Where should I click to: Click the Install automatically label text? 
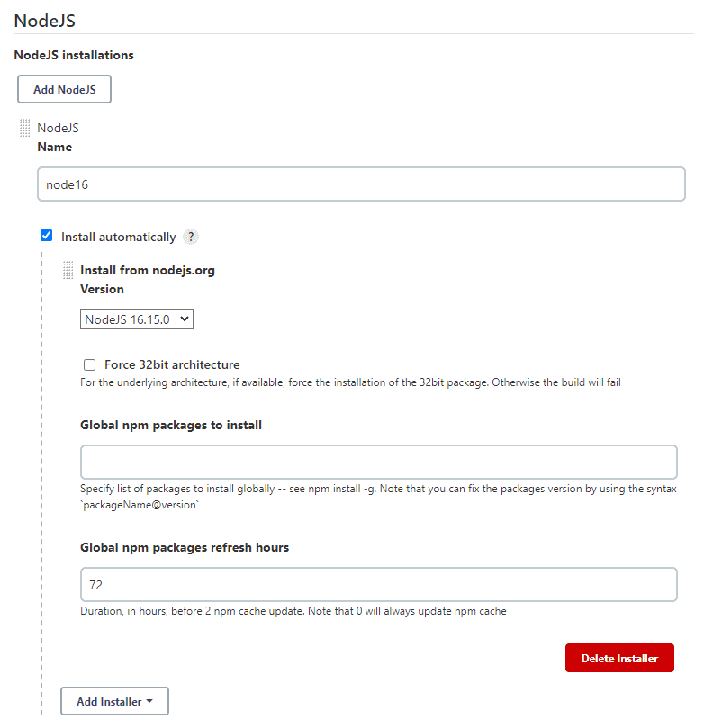[x=119, y=238]
